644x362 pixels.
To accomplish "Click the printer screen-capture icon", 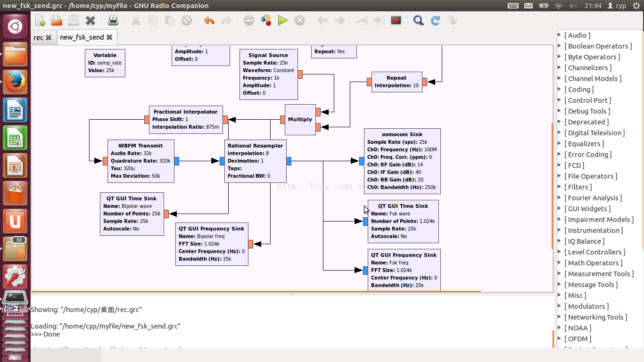I will point(113,20).
